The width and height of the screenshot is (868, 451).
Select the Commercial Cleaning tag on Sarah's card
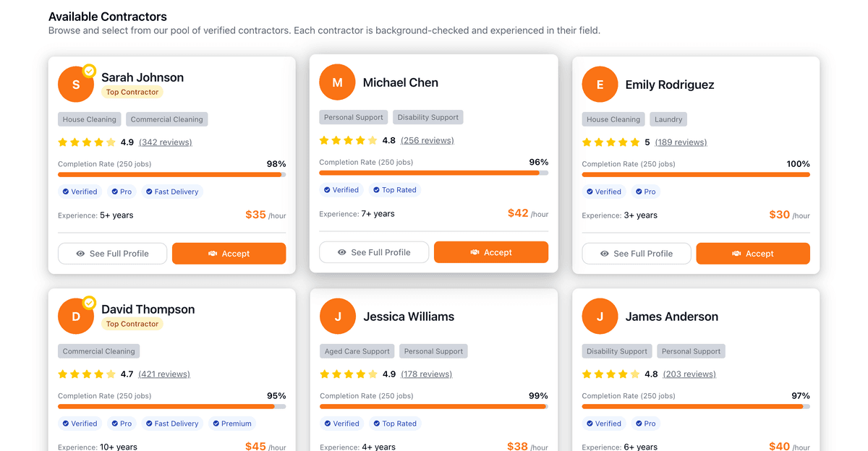(166, 119)
